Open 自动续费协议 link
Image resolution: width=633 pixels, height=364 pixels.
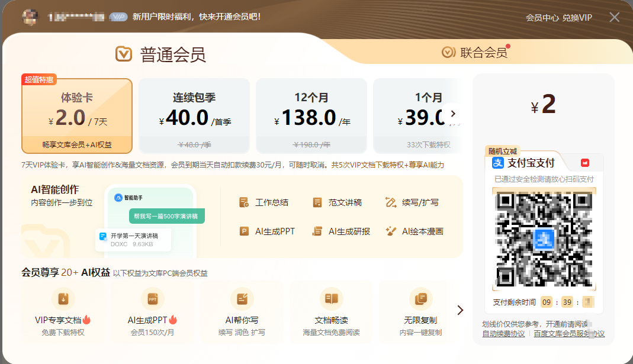click(503, 334)
